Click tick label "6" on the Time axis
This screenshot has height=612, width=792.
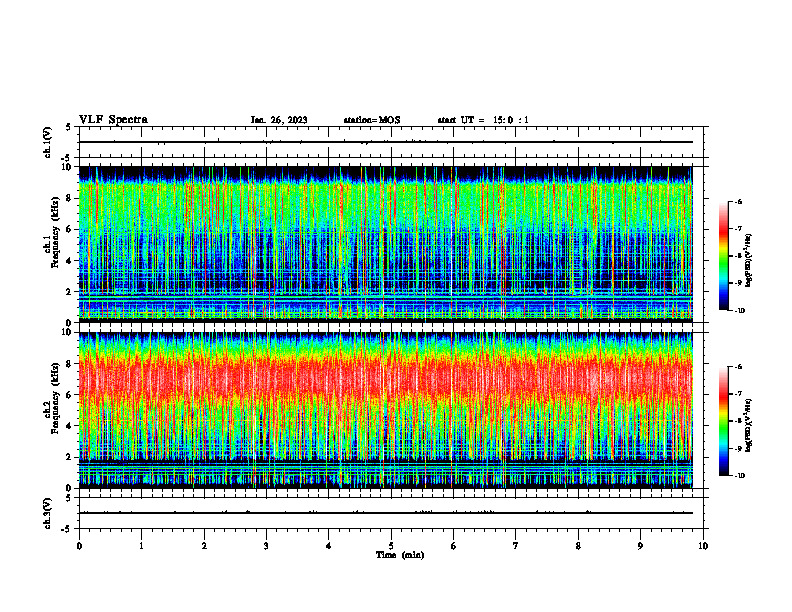point(453,546)
